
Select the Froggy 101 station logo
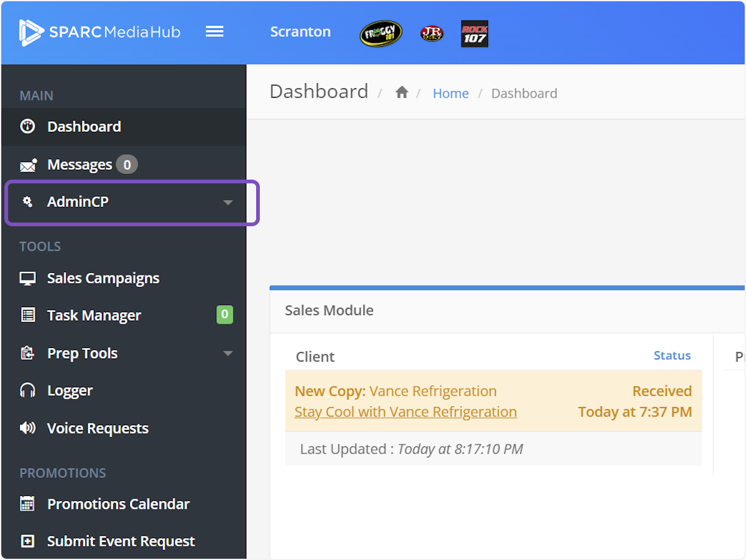pos(381,34)
